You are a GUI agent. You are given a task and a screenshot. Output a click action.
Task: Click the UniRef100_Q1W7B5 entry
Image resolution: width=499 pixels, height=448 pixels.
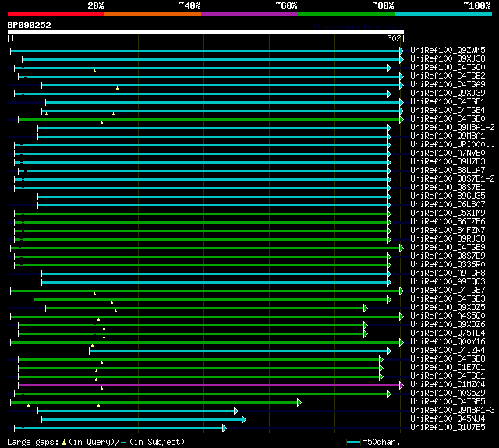(448, 428)
